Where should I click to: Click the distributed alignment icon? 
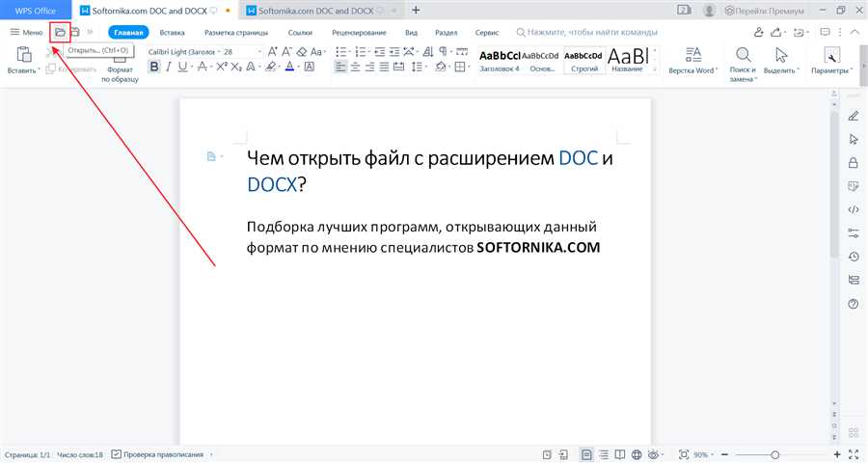coord(398,67)
